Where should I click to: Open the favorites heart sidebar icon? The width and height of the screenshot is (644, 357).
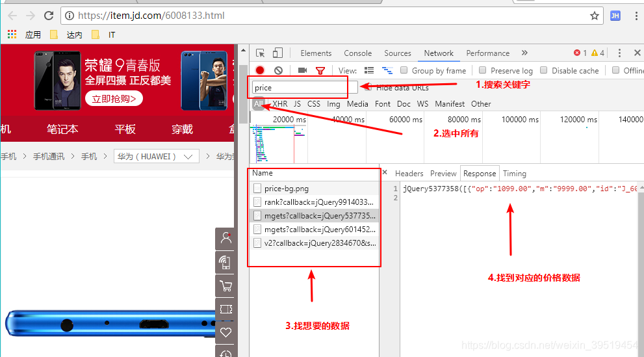click(225, 332)
